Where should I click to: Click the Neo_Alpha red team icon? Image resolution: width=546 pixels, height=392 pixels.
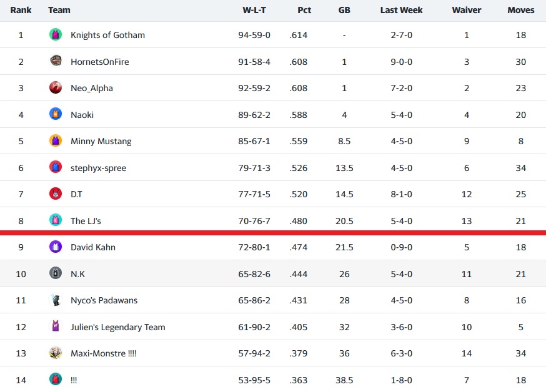(56, 88)
